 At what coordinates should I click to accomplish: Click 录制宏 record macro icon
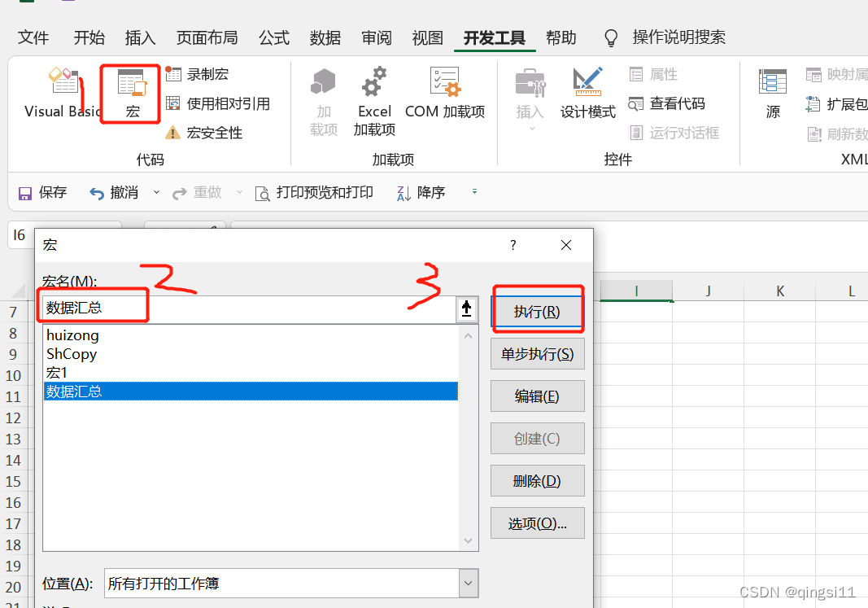174,73
